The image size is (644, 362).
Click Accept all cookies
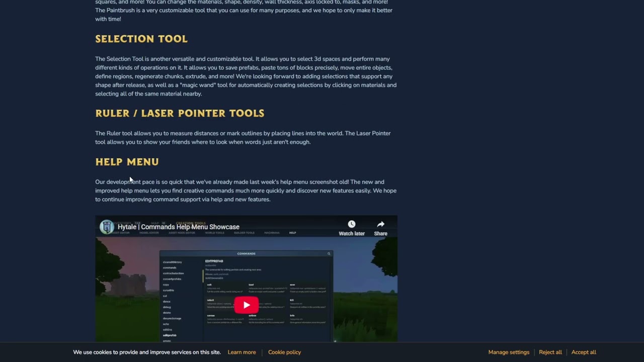584,352
